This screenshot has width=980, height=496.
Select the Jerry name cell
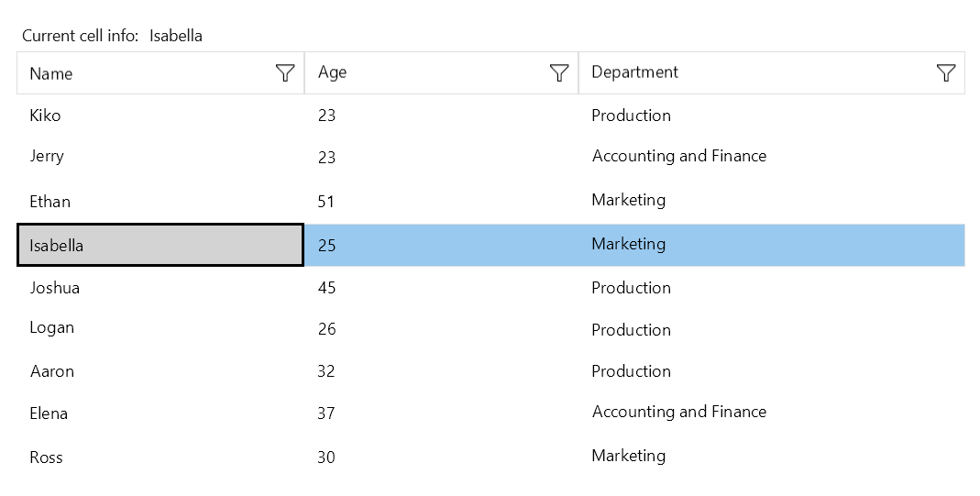[x=47, y=157]
